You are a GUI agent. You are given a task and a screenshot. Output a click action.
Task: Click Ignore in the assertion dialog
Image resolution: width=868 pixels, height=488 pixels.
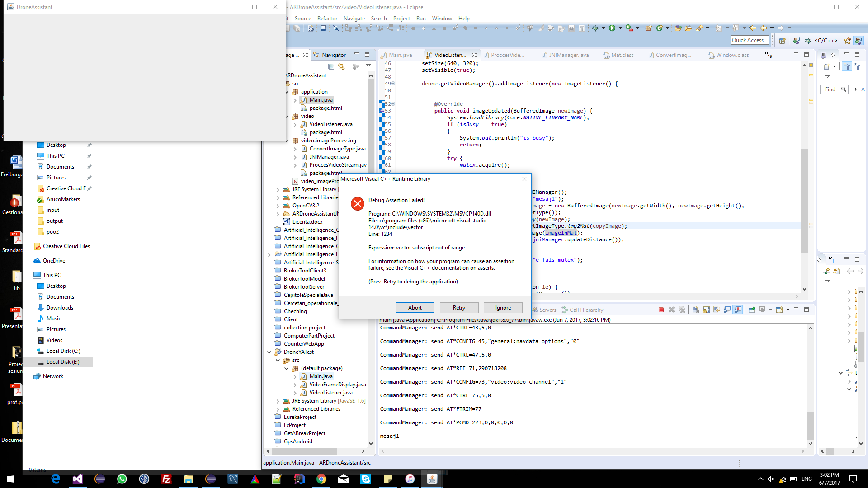click(x=503, y=308)
